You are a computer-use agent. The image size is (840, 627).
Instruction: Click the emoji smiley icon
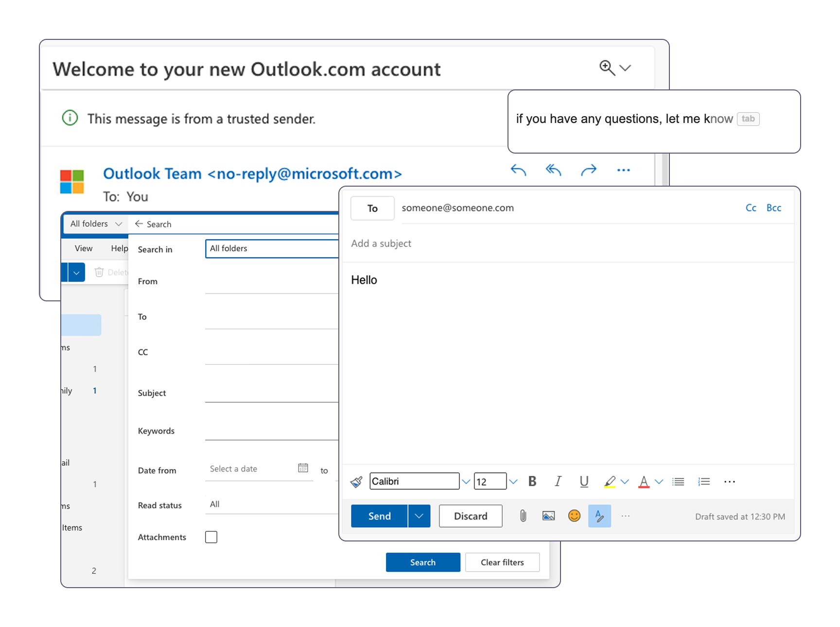click(x=574, y=516)
